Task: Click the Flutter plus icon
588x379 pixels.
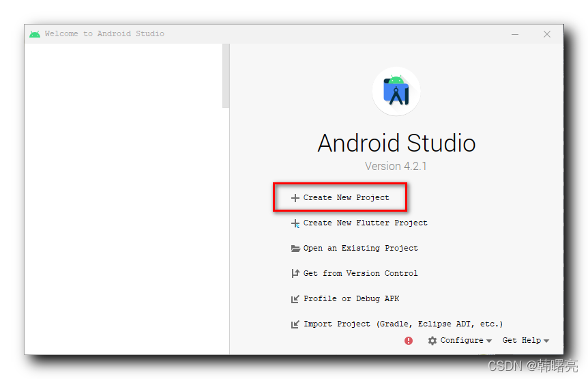Action: (295, 223)
